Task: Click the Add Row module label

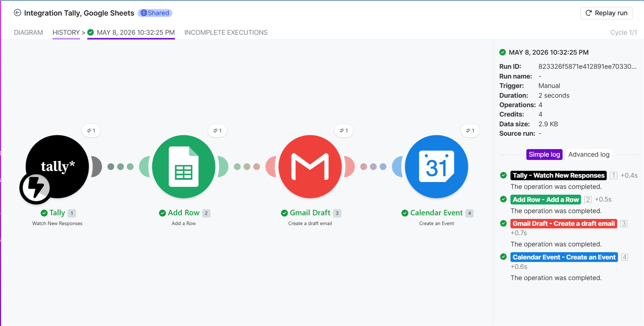Action: coord(184,213)
